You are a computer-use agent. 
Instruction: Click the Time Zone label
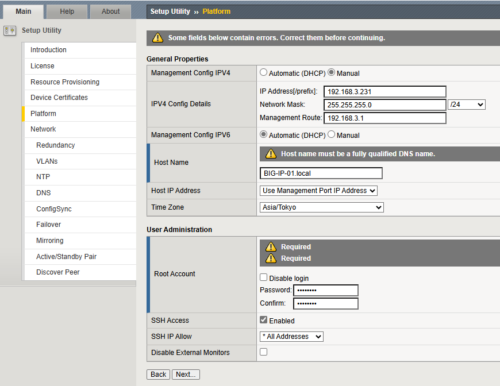click(x=168, y=207)
